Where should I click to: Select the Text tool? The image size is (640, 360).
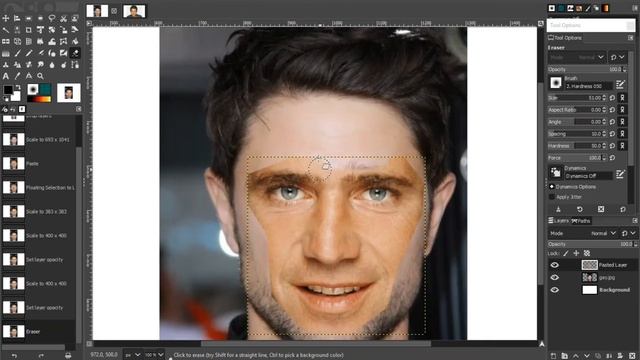point(6,76)
